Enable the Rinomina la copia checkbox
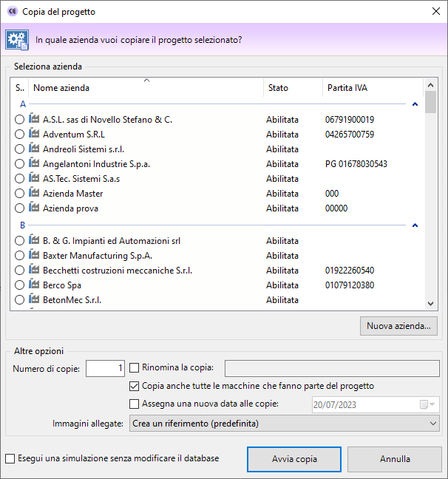Viewport: 448px width, 479px height. (135, 367)
